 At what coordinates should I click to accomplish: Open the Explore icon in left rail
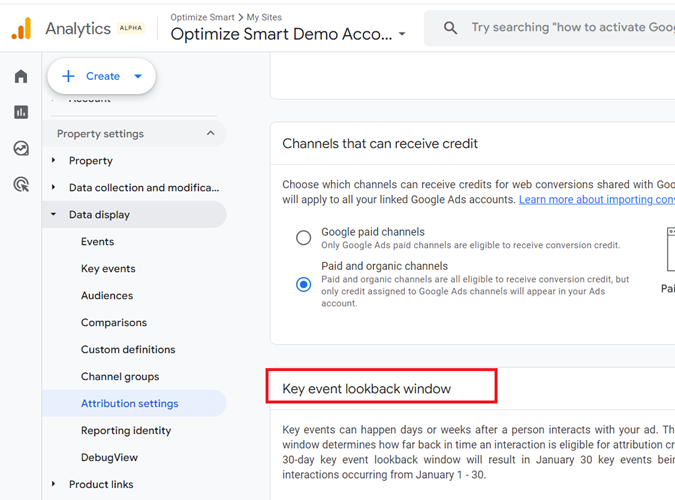click(21, 148)
